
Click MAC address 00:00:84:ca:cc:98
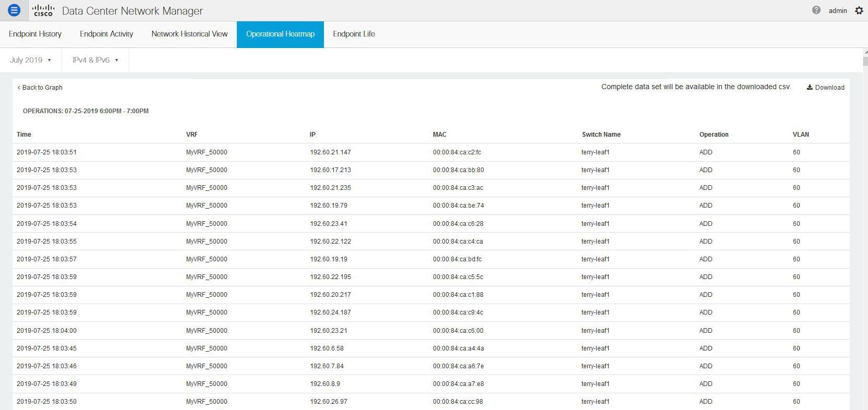(x=458, y=402)
